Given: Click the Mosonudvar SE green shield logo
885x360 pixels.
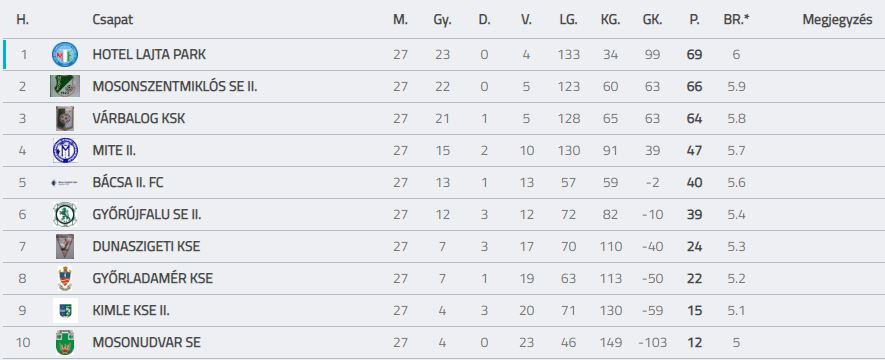Looking at the screenshot, I should click(x=65, y=343).
